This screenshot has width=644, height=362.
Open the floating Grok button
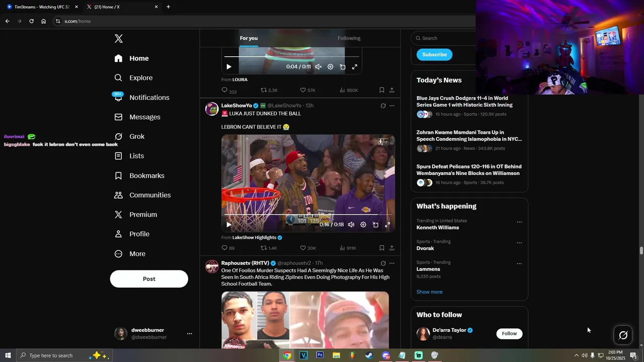[x=623, y=335]
